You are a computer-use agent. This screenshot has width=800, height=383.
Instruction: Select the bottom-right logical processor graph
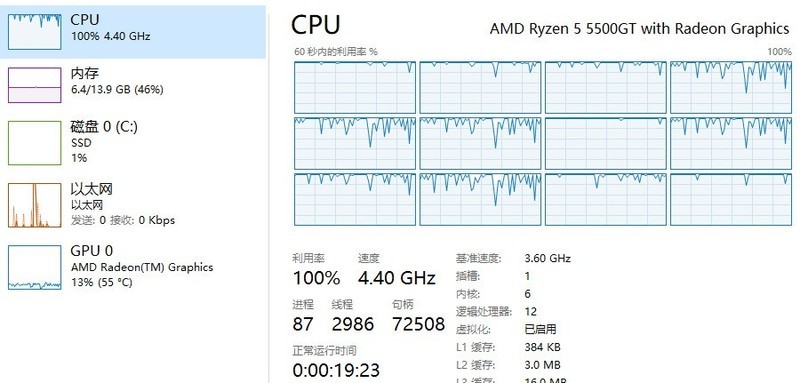tap(731, 199)
